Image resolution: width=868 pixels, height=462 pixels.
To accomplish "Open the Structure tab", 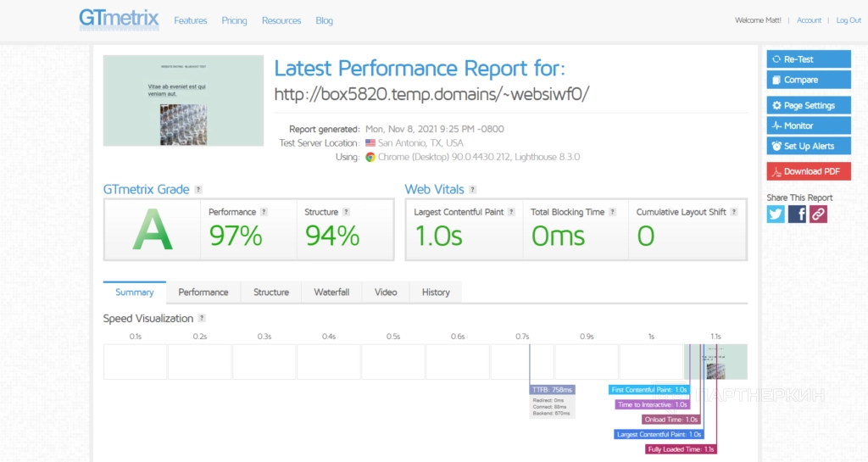I will (271, 292).
